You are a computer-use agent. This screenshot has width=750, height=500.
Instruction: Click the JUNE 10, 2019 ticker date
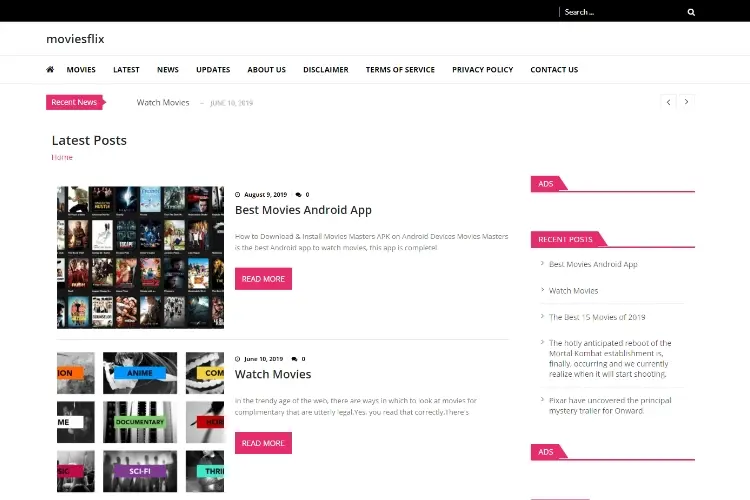[232, 103]
